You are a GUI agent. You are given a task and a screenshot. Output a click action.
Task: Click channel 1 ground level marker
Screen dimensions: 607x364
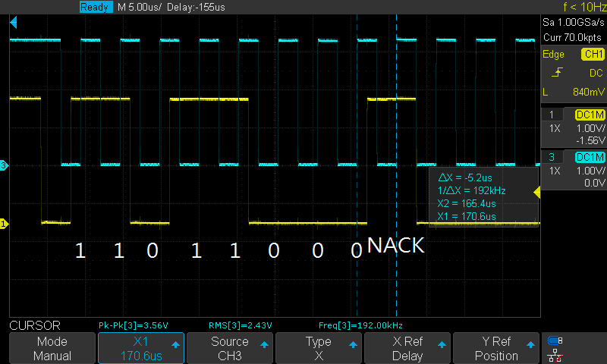point(4,224)
